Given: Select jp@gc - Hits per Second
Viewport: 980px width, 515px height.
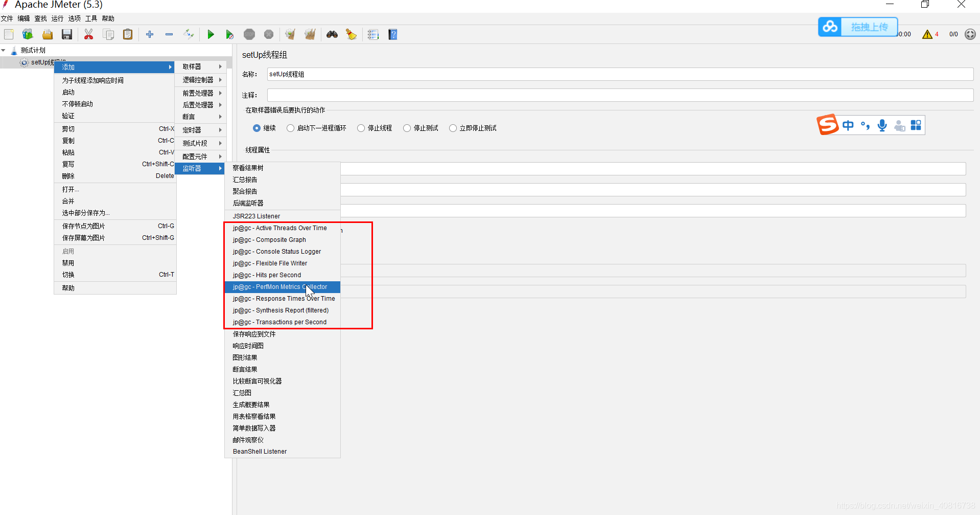Looking at the screenshot, I should pos(283,275).
